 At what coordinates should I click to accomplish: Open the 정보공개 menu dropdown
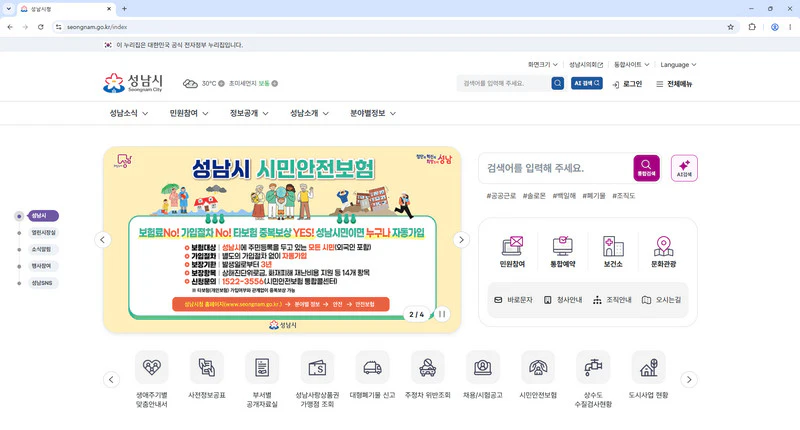(249, 113)
